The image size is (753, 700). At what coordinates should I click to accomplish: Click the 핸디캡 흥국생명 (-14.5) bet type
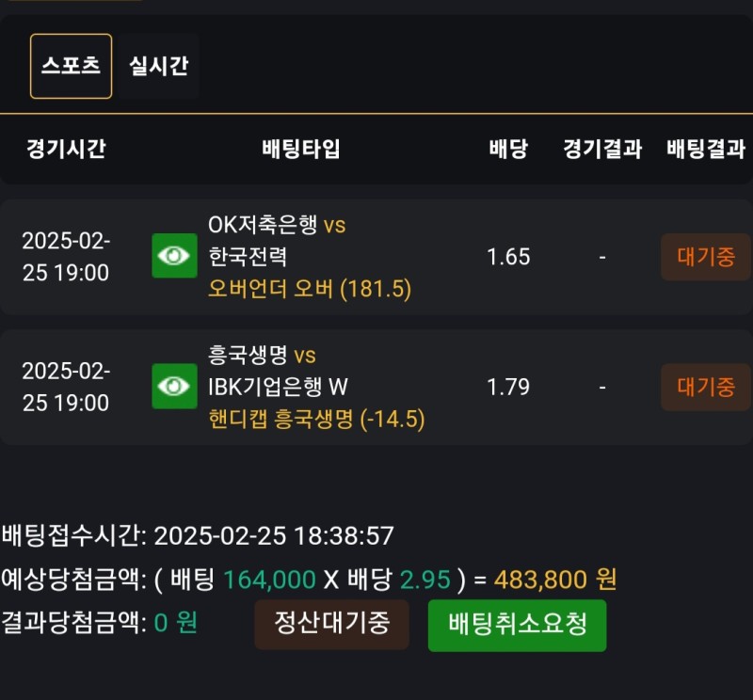coord(316,420)
